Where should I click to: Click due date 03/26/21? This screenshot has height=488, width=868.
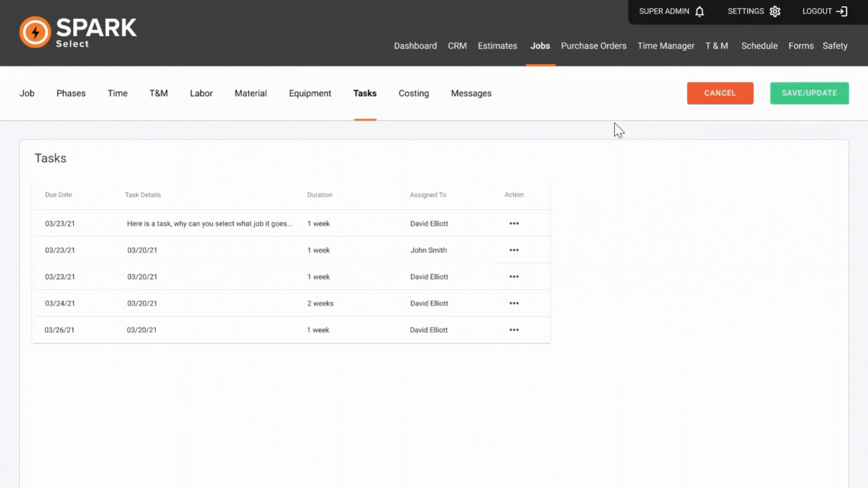pyautogui.click(x=59, y=330)
